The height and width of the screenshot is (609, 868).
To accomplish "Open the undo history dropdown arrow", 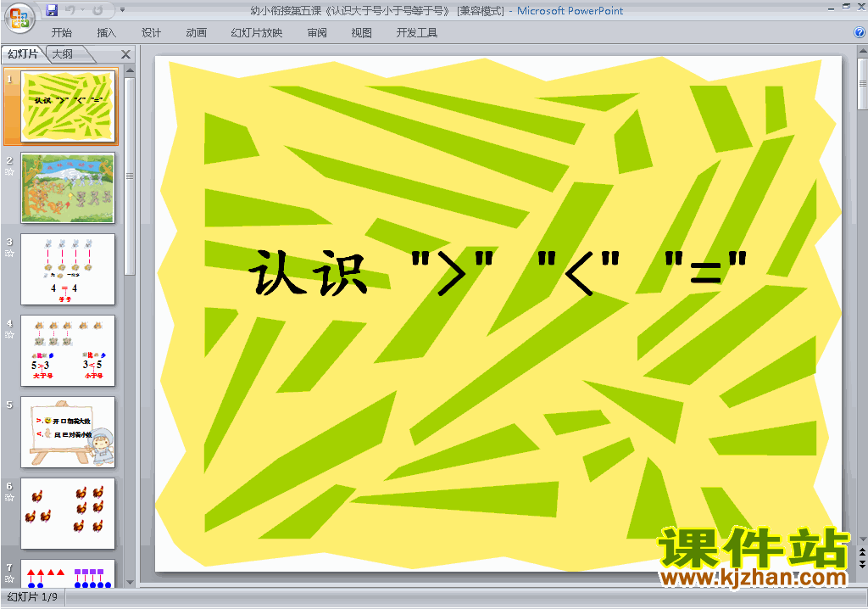I will [82, 10].
